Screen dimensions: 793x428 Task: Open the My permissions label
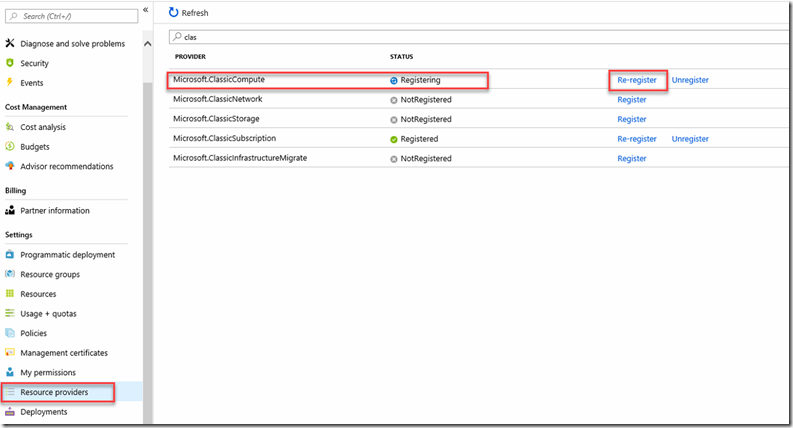point(48,373)
